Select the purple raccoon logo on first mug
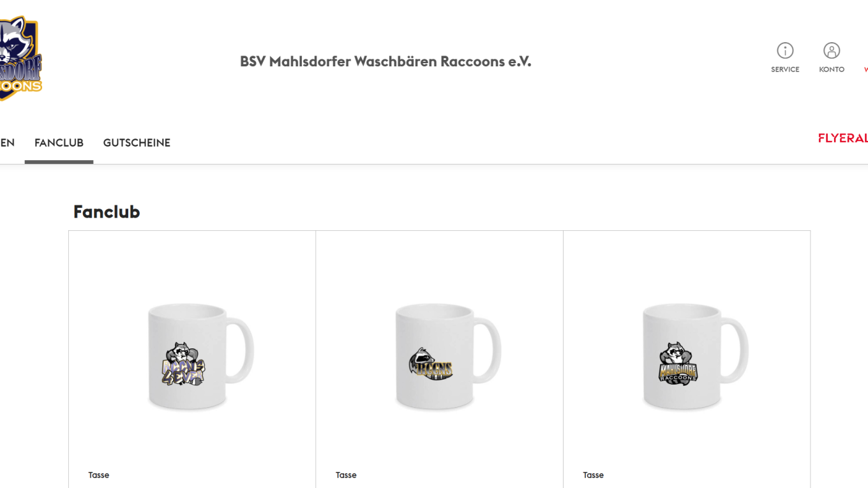Screen dimensions: 868x488 (x=184, y=365)
